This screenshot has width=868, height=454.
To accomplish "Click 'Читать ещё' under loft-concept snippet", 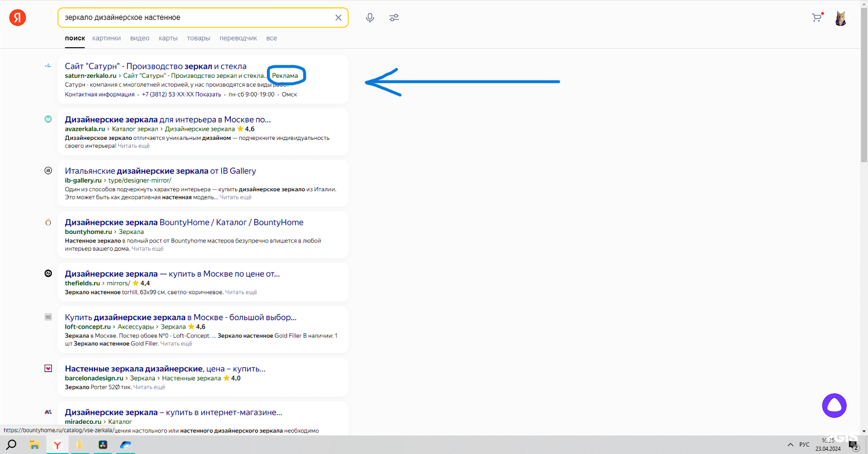I will (x=176, y=344).
